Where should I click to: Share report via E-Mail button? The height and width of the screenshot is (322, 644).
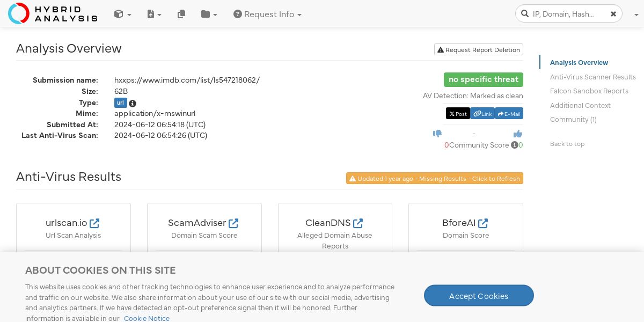pyautogui.click(x=509, y=114)
